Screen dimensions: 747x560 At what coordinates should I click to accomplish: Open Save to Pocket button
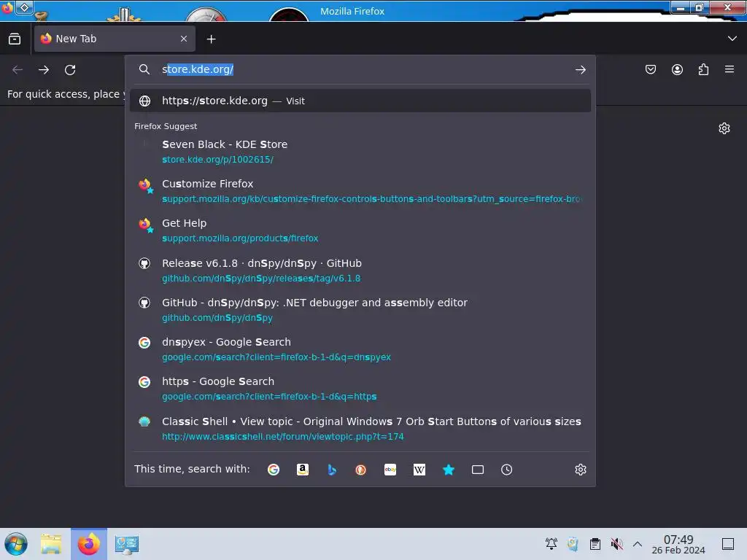650,69
